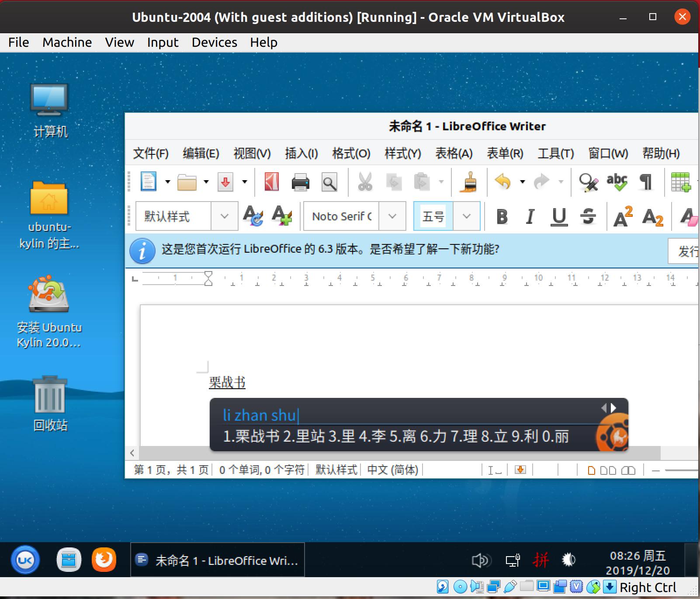The image size is (700, 599).
Task: Open VirtualBox Devices menu
Action: tap(214, 42)
